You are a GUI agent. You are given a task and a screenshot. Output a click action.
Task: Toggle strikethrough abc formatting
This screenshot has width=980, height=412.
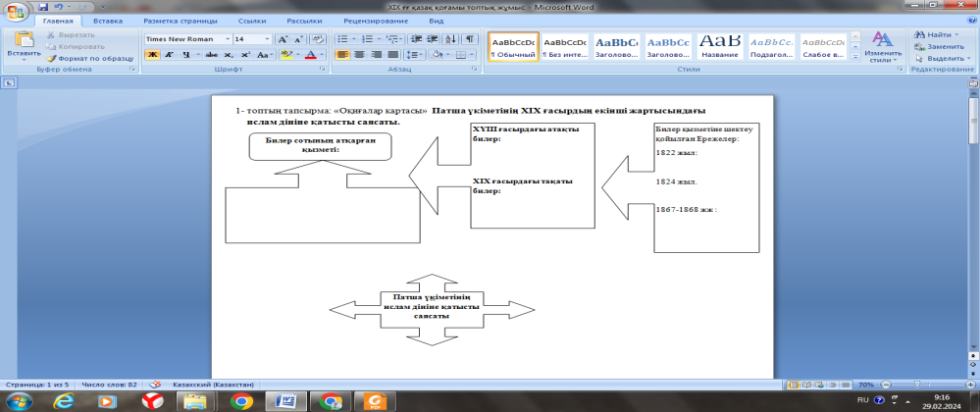[212, 54]
